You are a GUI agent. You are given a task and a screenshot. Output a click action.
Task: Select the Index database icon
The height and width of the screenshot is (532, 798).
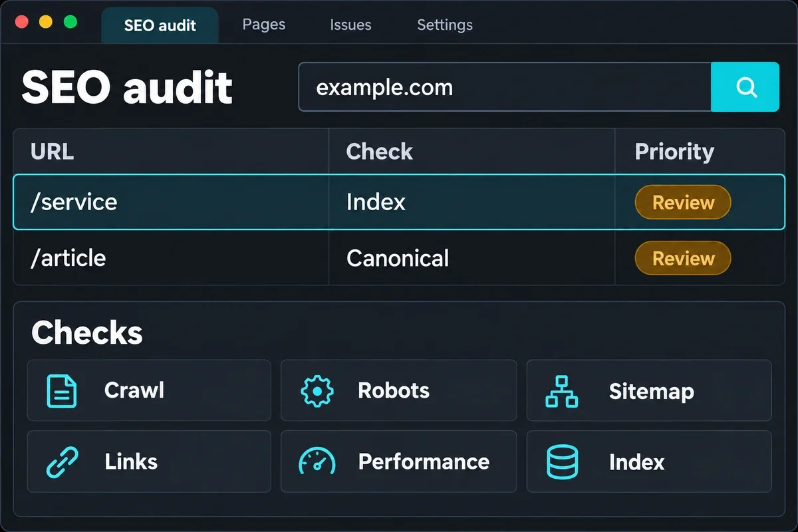[x=562, y=462]
